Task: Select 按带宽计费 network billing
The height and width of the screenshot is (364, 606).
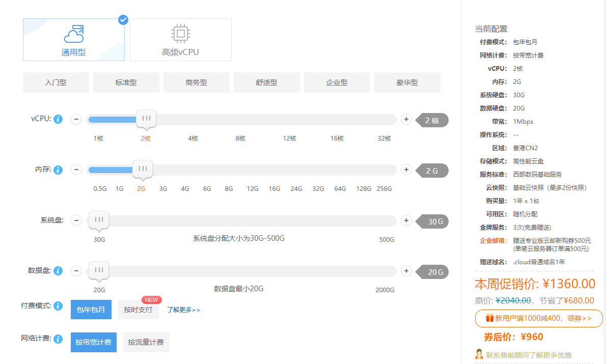Action: [94, 342]
